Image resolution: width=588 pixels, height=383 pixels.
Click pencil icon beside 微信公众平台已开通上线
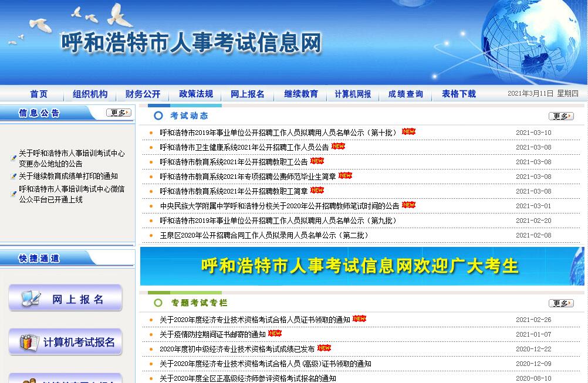tap(13, 194)
